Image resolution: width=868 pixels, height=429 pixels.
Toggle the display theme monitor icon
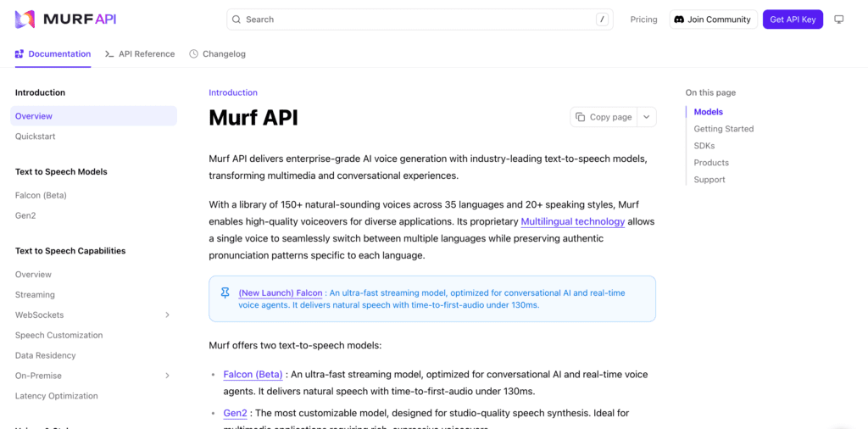839,19
